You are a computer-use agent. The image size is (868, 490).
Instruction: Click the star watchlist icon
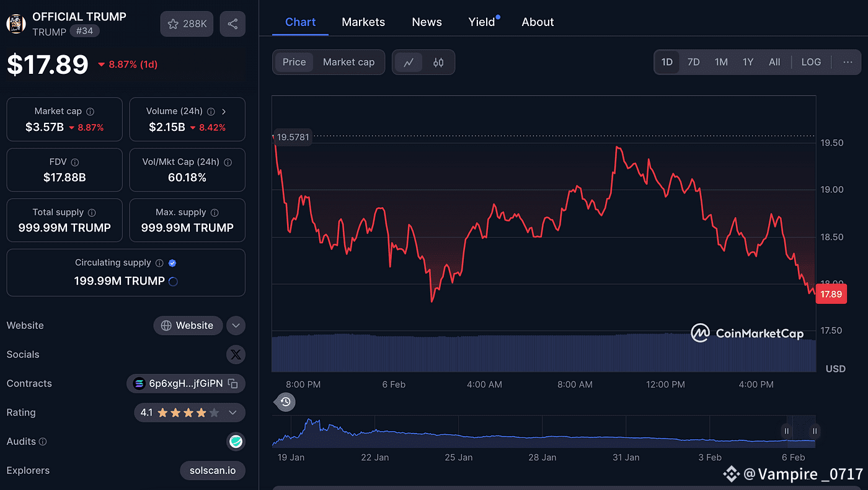[174, 24]
